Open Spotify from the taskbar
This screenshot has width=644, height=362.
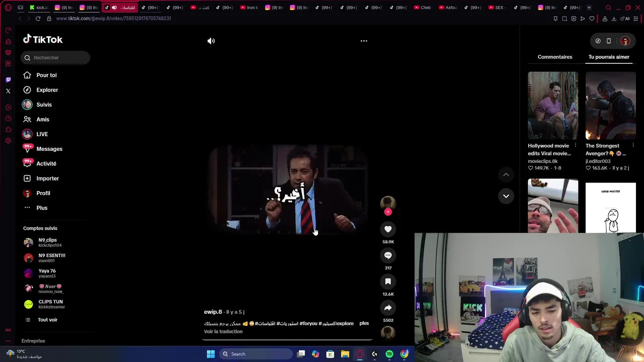pyautogui.click(x=389, y=354)
